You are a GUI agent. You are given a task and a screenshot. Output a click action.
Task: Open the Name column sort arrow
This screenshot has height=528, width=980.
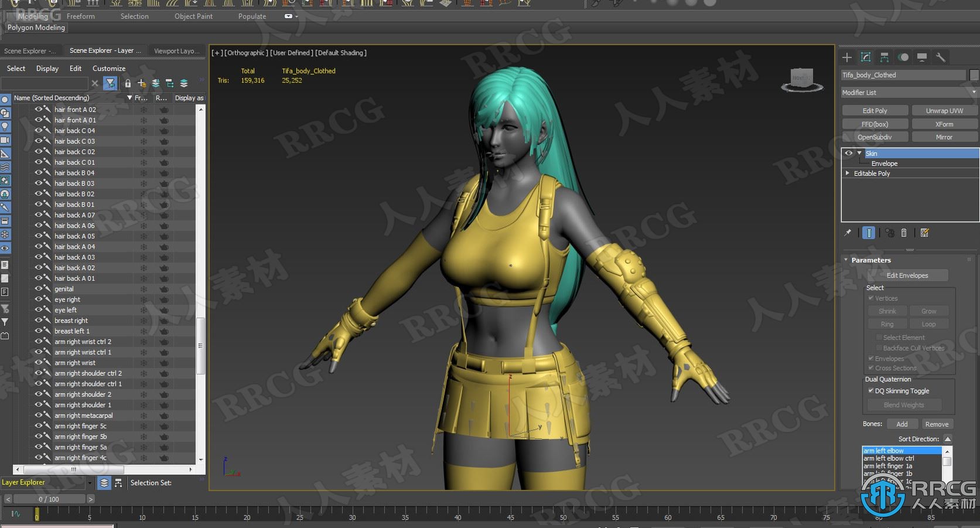click(129, 98)
